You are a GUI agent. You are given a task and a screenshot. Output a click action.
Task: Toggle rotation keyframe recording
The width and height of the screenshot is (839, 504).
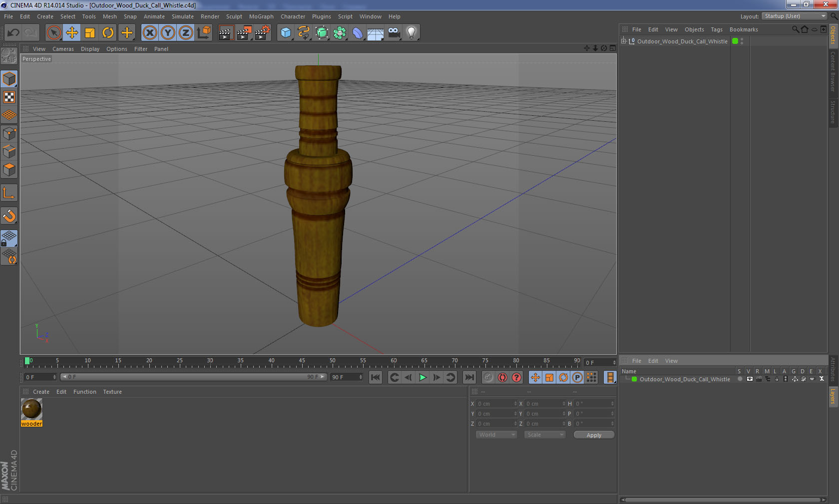click(x=563, y=377)
